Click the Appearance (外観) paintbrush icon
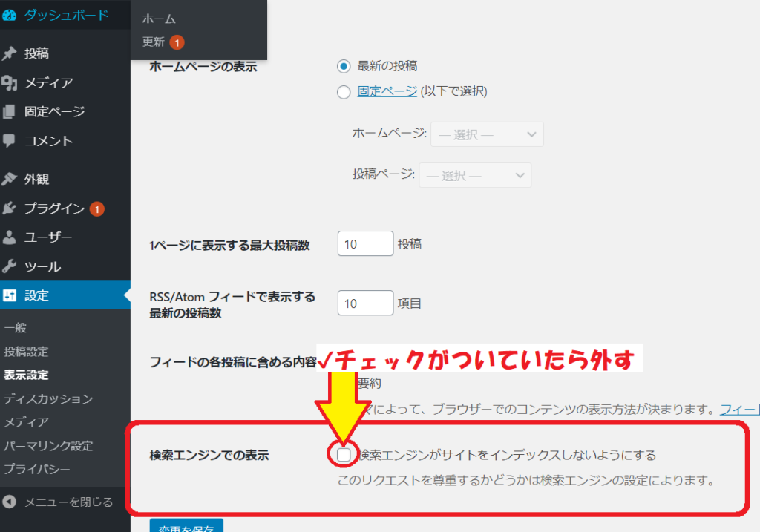This screenshot has height=532, width=760. click(9, 179)
